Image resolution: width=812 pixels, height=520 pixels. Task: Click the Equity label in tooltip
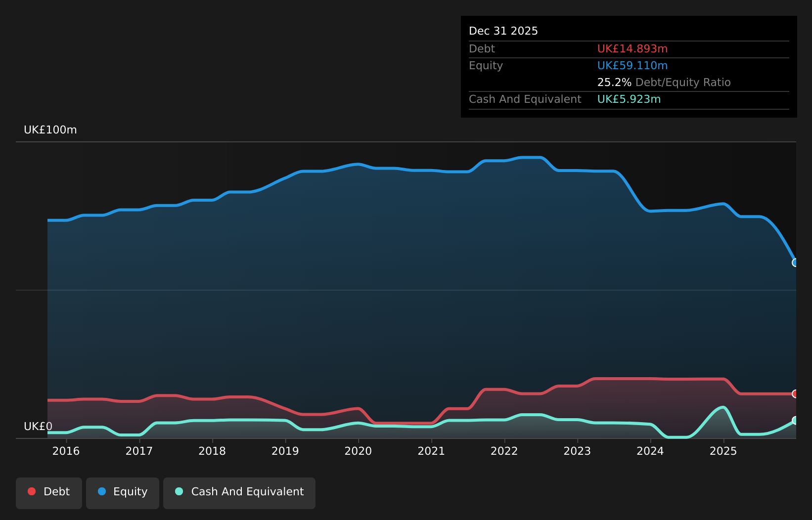pos(486,66)
